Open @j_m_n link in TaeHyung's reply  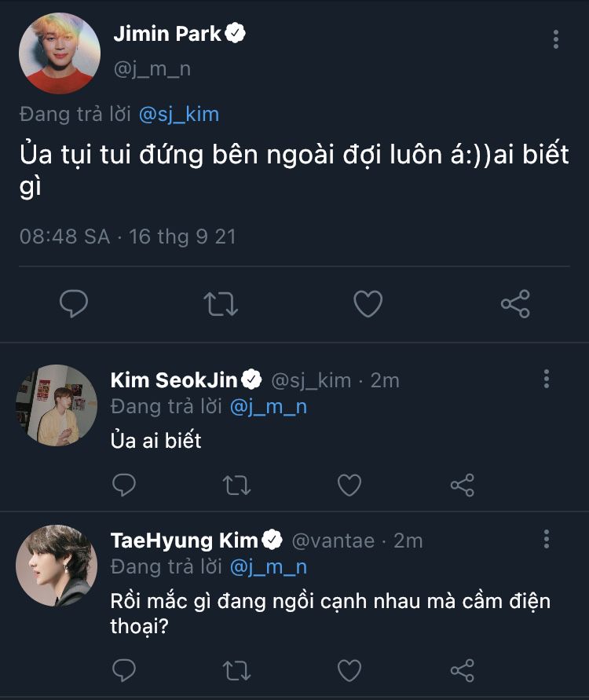pyautogui.click(x=268, y=566)
